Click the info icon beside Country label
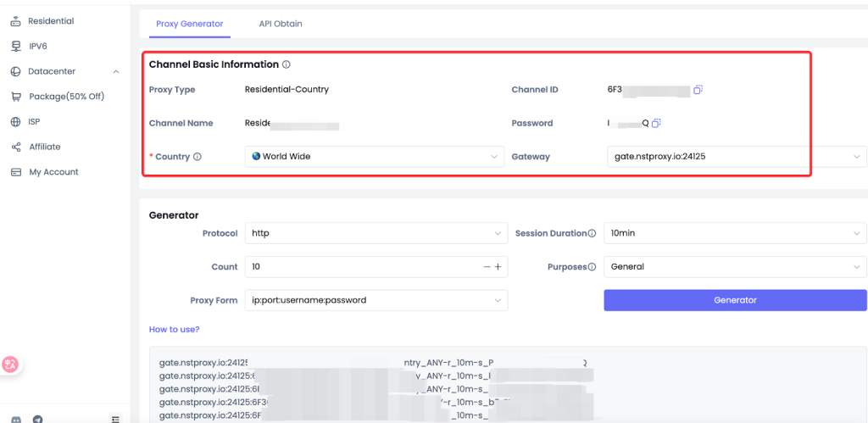The height and width of the screenshot is (423, 868). click(x=198, y=157)
